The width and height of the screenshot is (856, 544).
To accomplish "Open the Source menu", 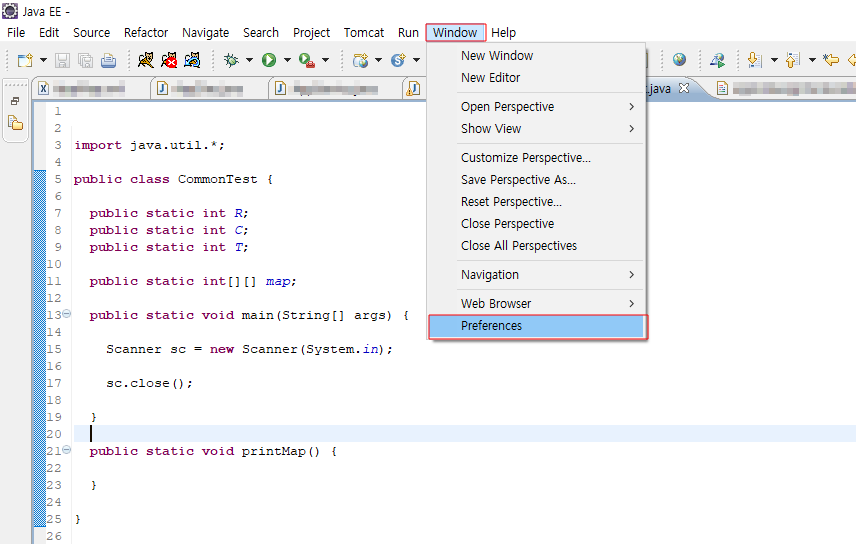I will pyautogui.click(x=92, y=33).
